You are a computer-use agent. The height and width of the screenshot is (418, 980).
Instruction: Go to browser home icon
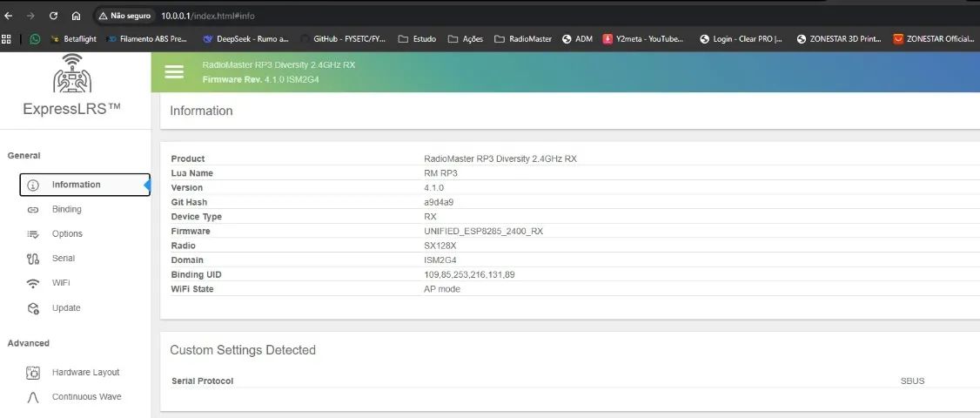tap(76, 16)
